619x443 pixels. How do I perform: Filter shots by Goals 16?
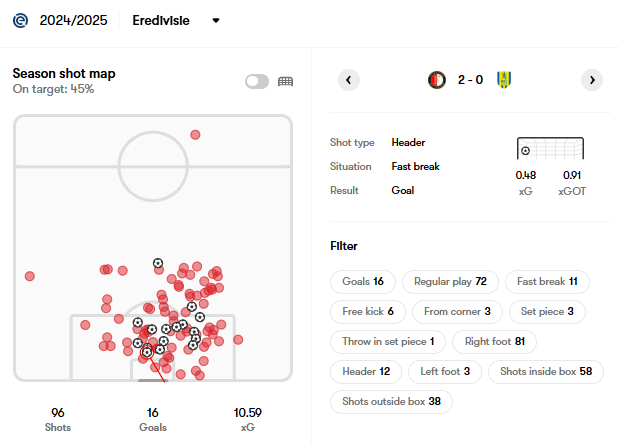pos(363,281)
